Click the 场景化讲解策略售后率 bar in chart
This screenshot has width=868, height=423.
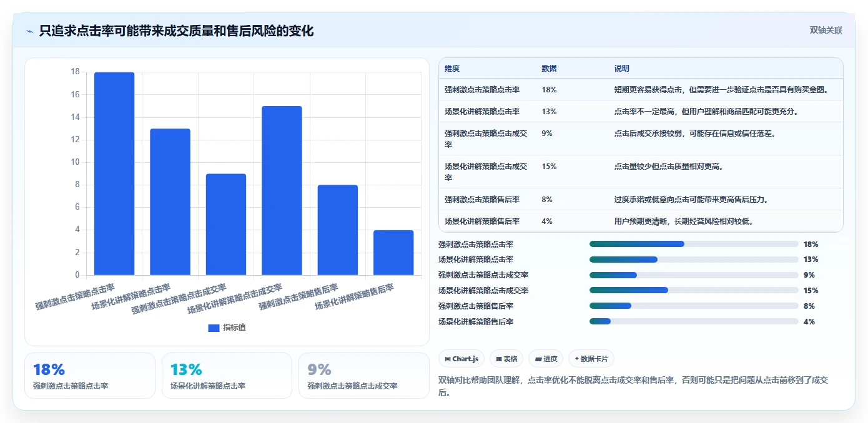point(393,253)
